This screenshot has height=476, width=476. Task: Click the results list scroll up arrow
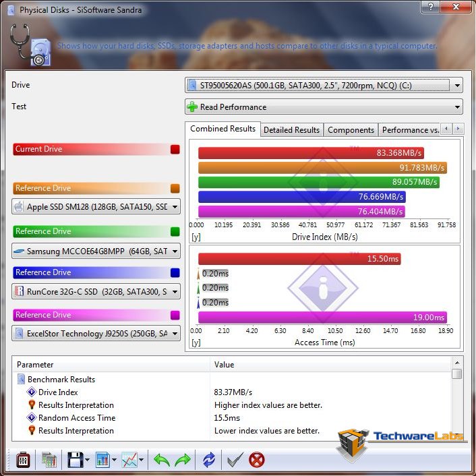[x=457, y=363]
